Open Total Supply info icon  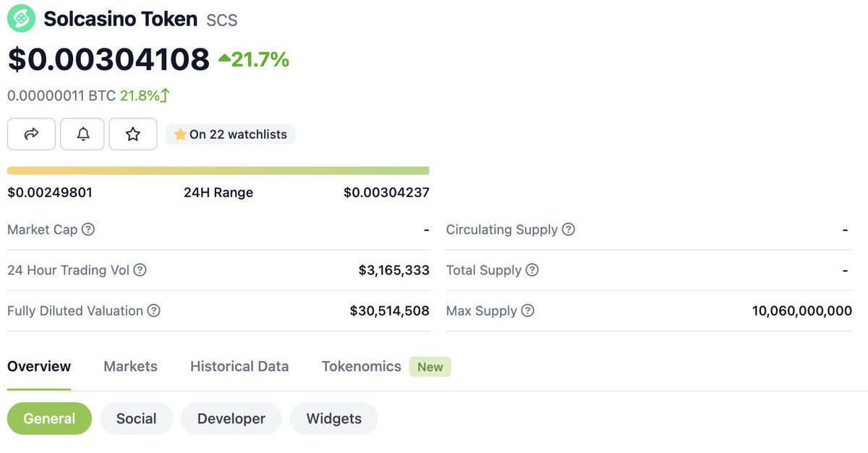point(532,270)
